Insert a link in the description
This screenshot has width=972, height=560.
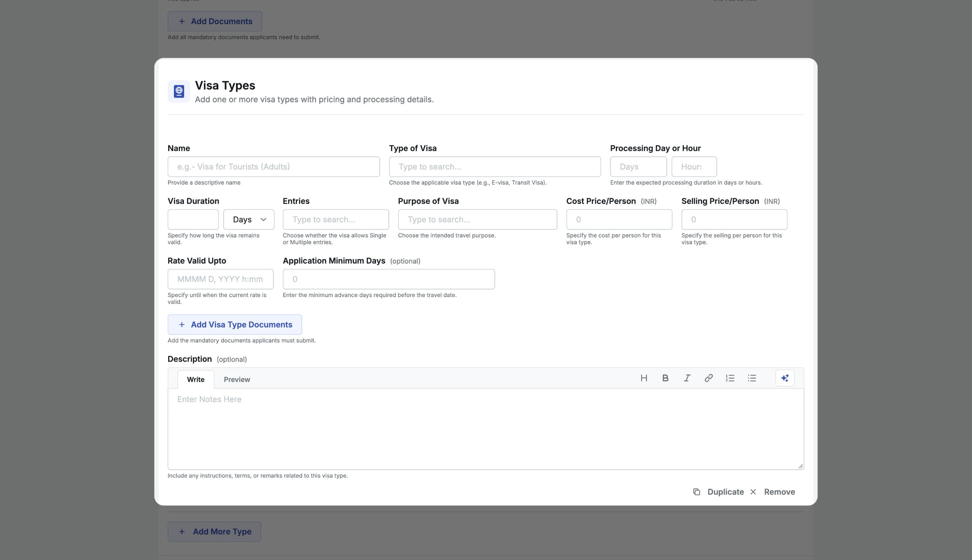pyautogui.click(x=708, y=378)
